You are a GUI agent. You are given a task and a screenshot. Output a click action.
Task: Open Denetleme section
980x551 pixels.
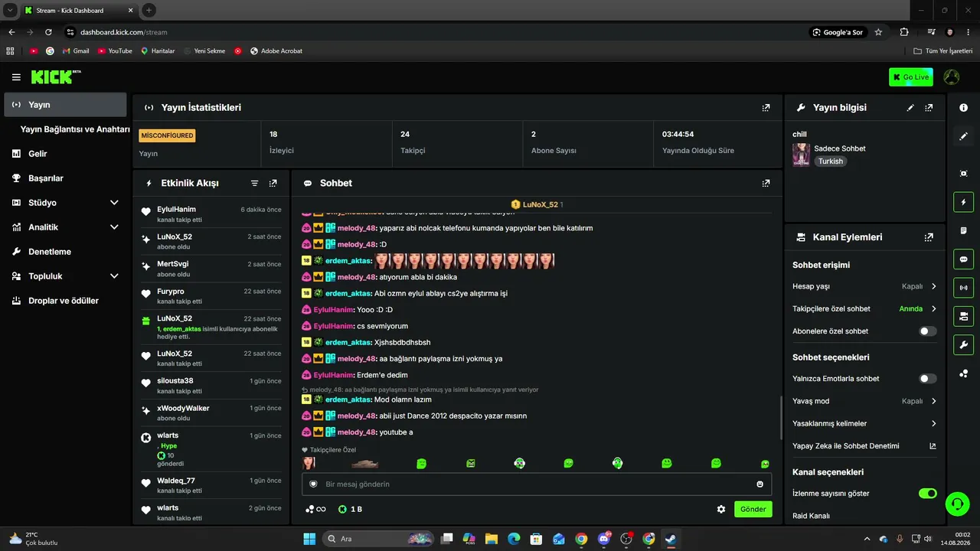point(65,252)
